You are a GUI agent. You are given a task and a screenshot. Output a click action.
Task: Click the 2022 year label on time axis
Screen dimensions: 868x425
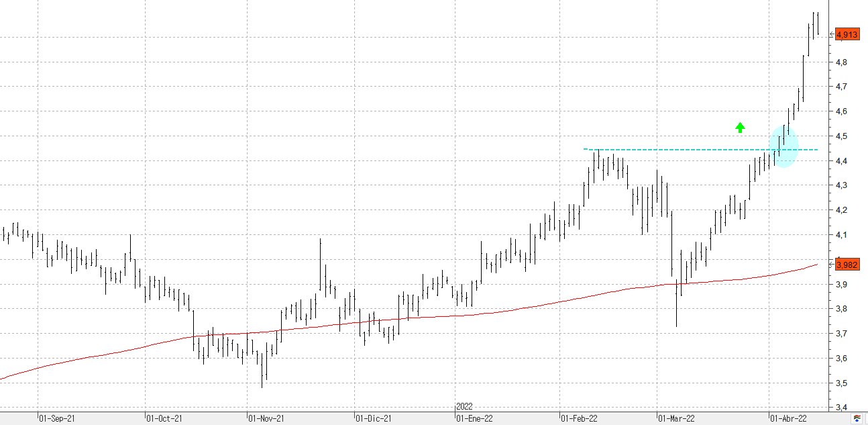tap(464, 407)
